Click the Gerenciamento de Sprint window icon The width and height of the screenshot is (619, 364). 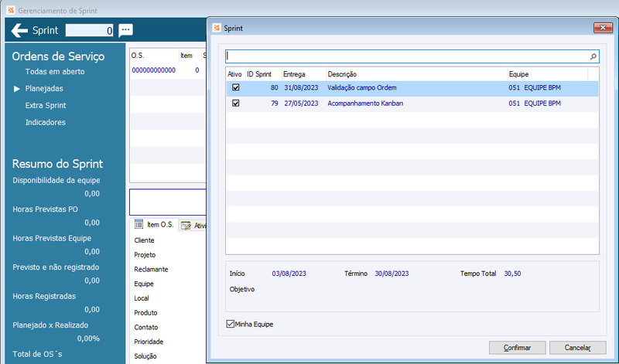[11, 10]
